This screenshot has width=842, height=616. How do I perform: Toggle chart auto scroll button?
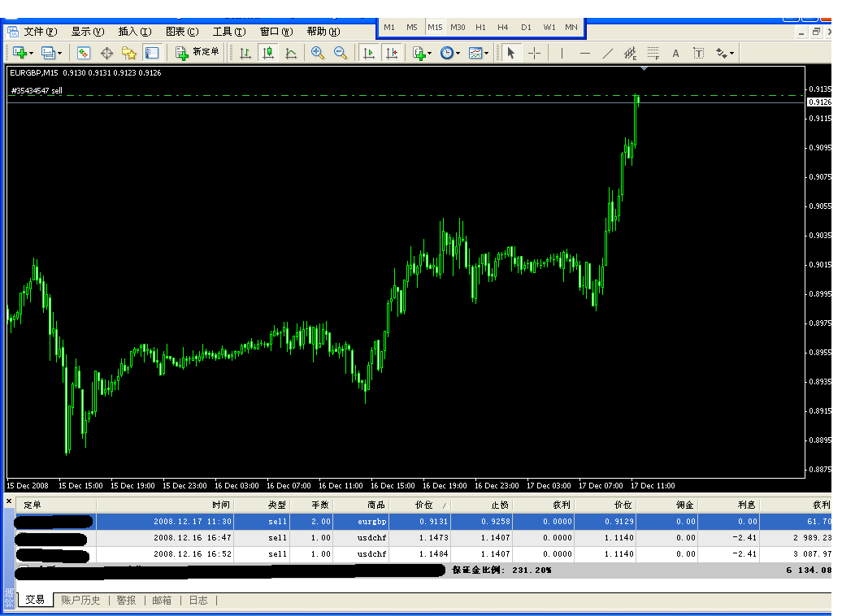tap(369, 53)
